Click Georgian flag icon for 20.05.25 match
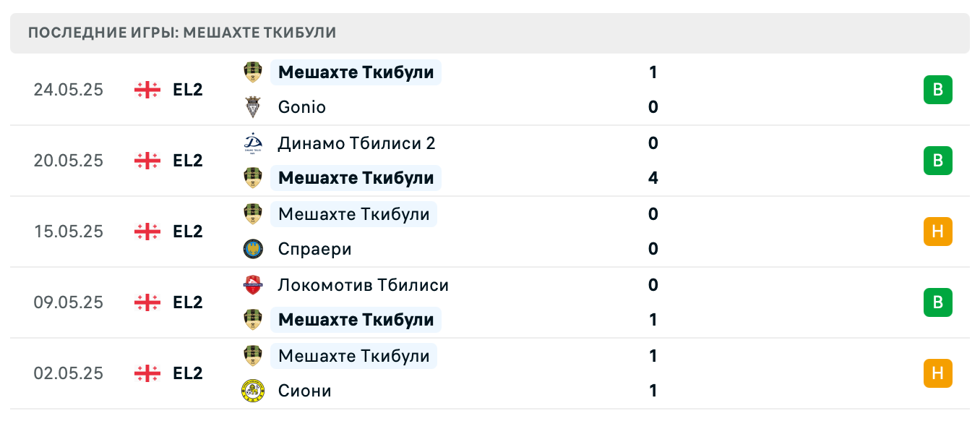 click(147, 161)
